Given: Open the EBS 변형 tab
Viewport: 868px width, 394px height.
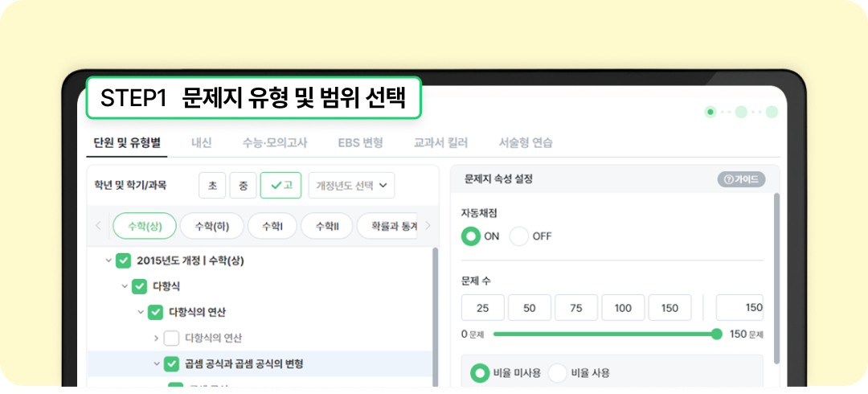Looking at the screenshot, I should click(360, 143).
